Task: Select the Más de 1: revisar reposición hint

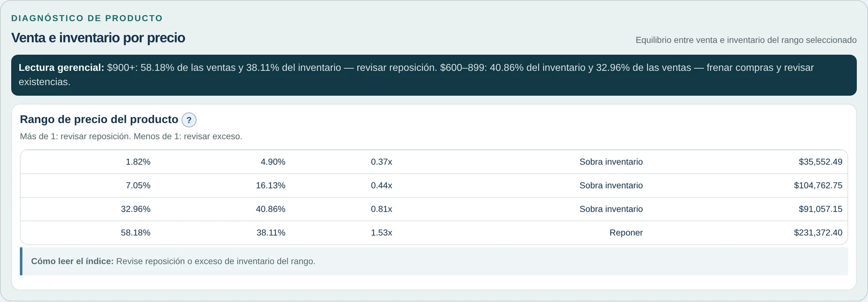Action: [131, 137]
